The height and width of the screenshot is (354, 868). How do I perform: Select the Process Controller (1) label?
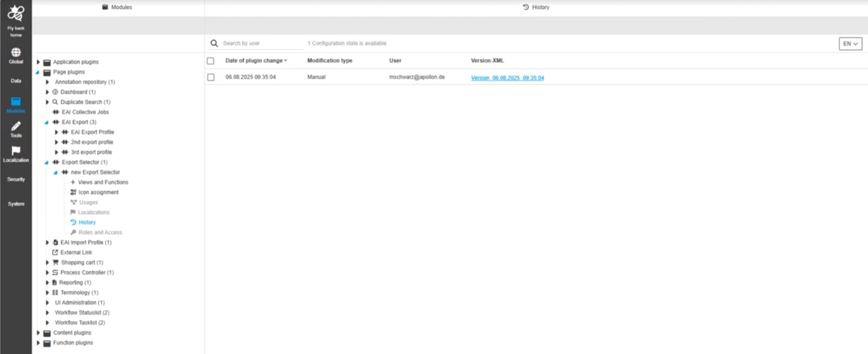coord(87,273)
